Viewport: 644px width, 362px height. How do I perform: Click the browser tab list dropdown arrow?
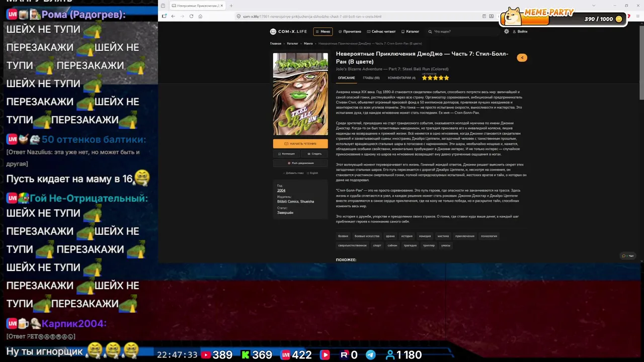pos(594,6)
